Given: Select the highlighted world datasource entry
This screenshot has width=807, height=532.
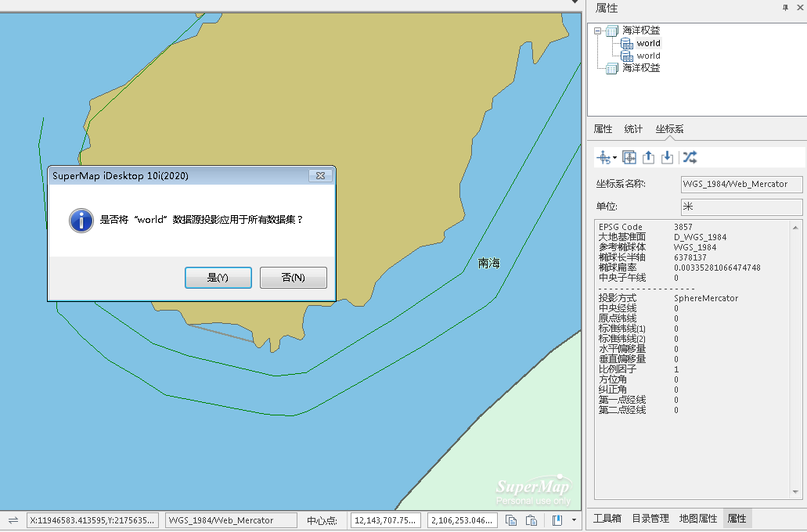Looking at the screenshot, I should tap(648, 43).
